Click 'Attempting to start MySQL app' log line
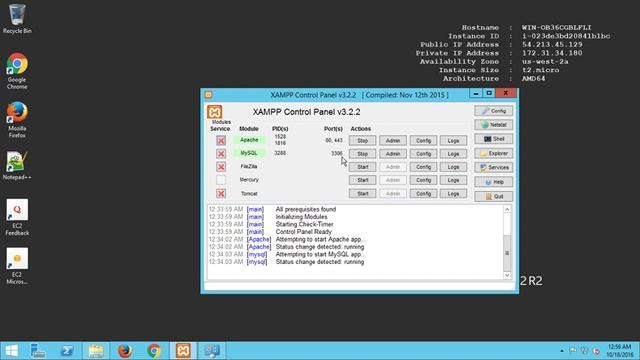The height and width of the screenshot is (360, 640). (320, 254)
